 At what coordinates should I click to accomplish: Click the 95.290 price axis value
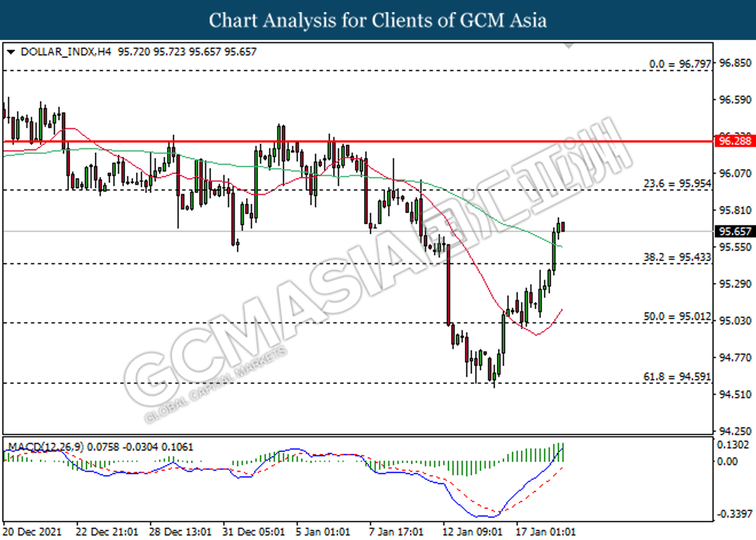click(x=735, y=284)
